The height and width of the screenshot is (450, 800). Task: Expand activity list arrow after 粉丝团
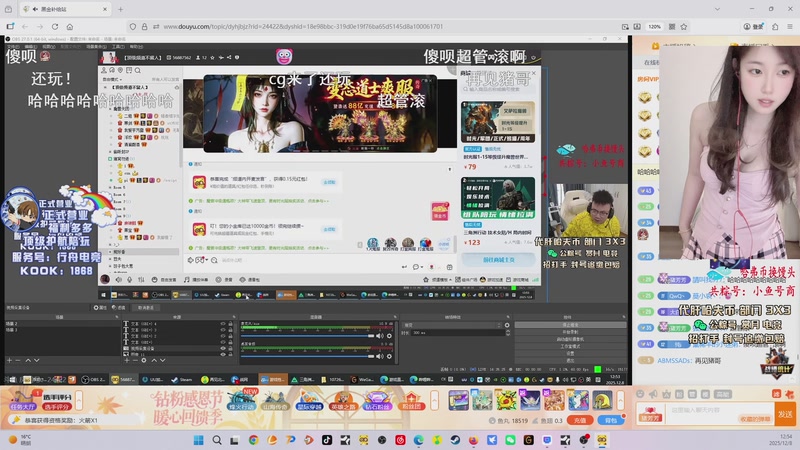(435, 401)
